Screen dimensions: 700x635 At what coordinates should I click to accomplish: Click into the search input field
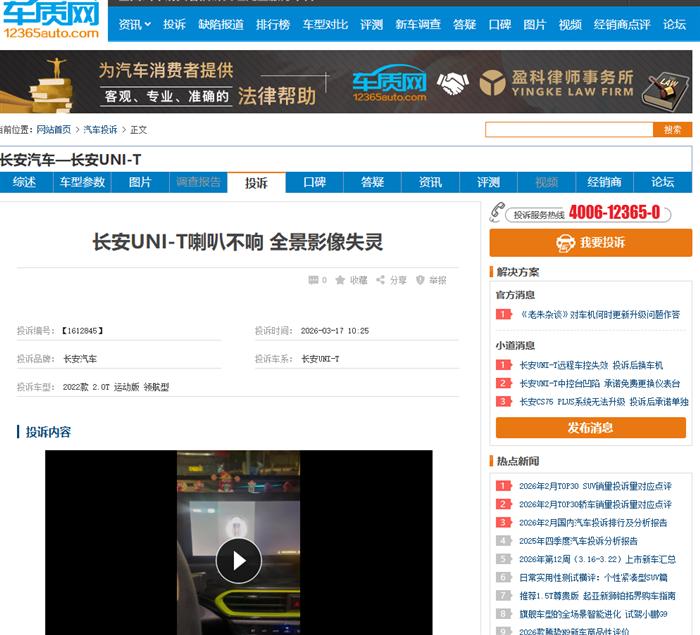point(568,130)
